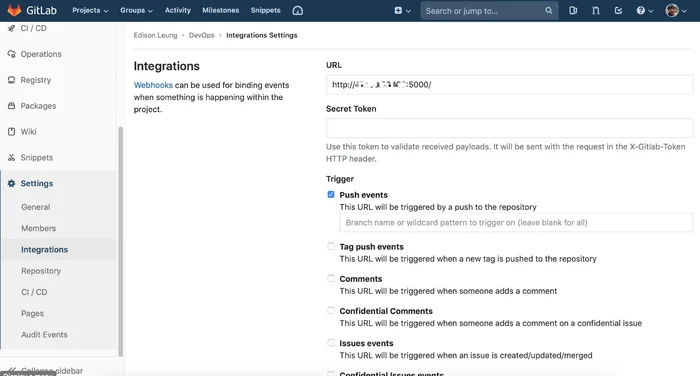Click the Secret Token input field
This screenshot has width=700, height=376.
coord(509,128)
